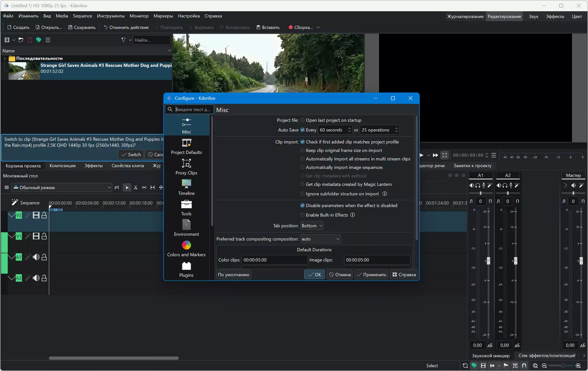Screen dimensions: 588x371
Task: Click Switch to change project profile
Action: point(131,155)
